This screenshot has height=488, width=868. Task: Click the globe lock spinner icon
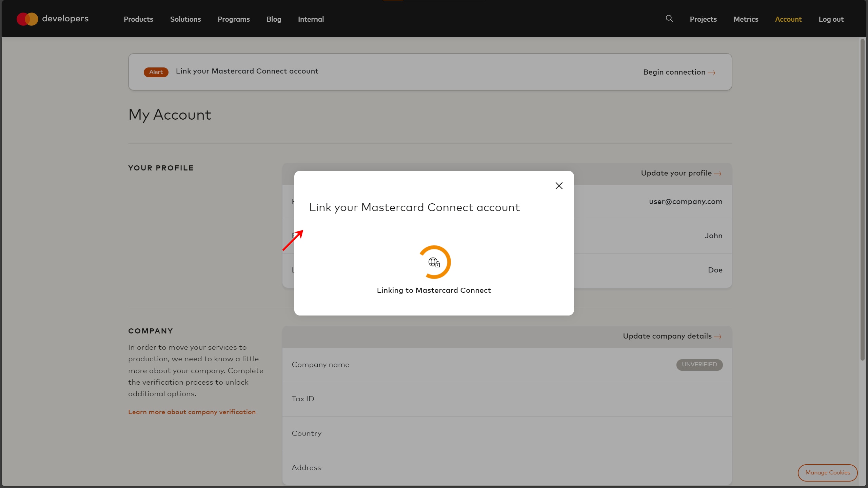click(x=434, y=262)
